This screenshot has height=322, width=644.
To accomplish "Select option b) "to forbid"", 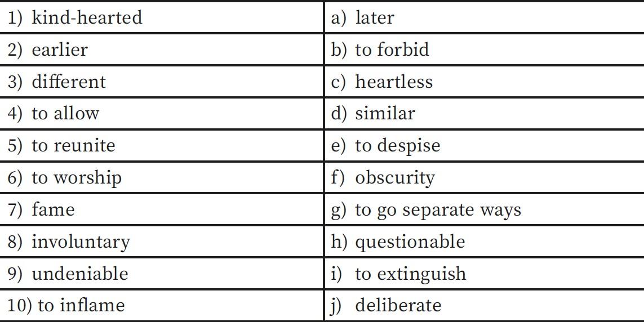I will click(x=392, y=50).
